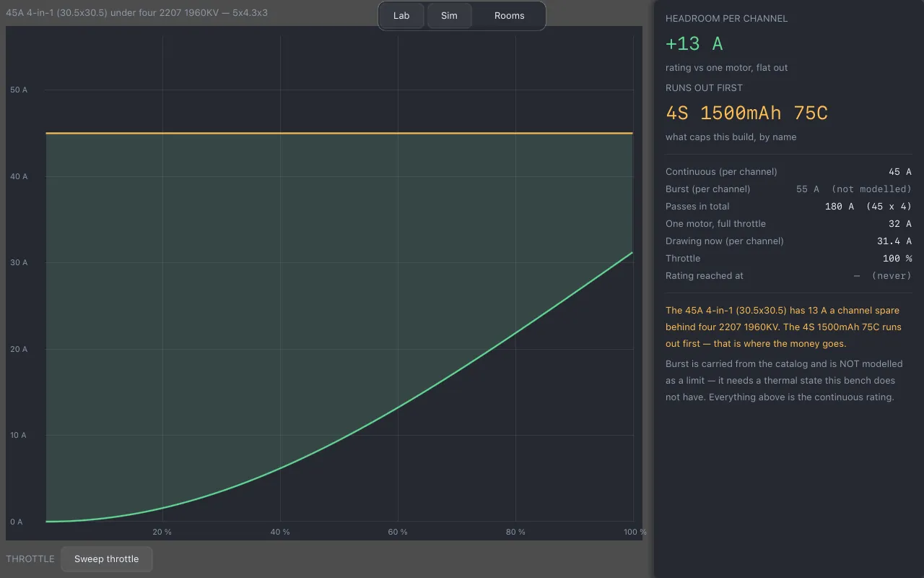The height and width of the screenshot is (578, 924).
Task: Click the HEADROOM PER CHANNEL label
Action: (x=727, y=18)
